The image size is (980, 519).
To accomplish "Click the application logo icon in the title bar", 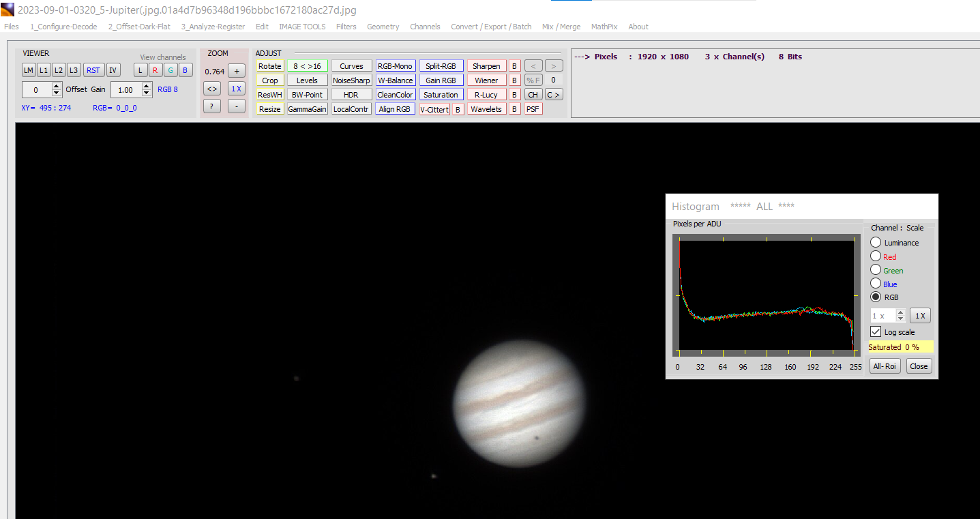I will 8,10.
